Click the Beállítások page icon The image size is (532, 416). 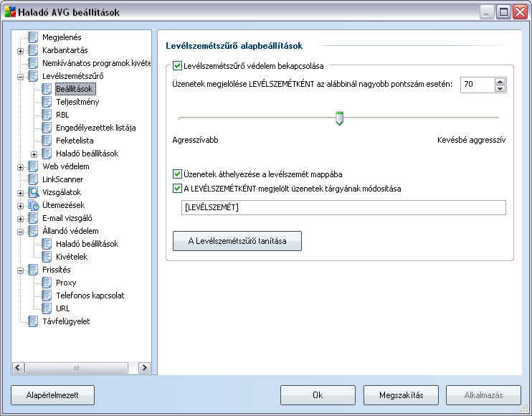pos(47,89)
